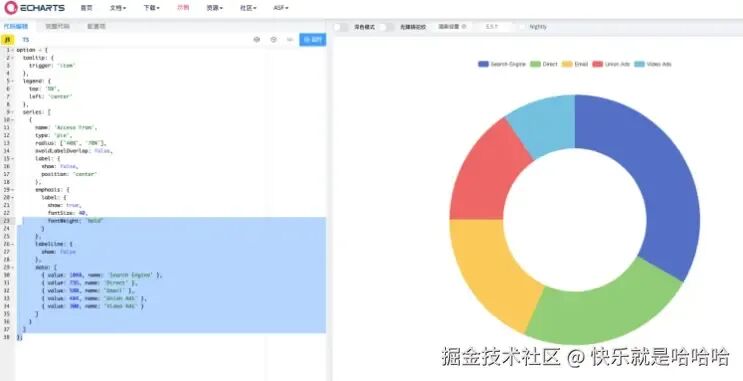Viewport: 743px width, 381px height.
Task: Click code line "name: 'Access From',"
Action: [x=66, y=128]
